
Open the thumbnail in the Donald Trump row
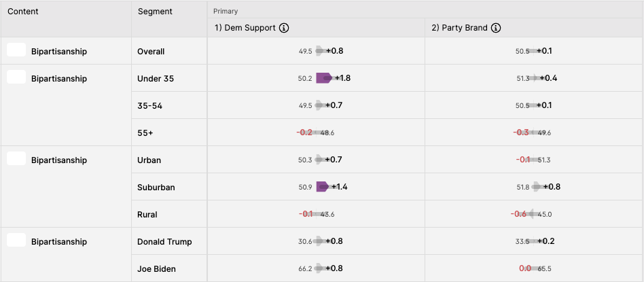pyautogui.click(x=16, y=240)
